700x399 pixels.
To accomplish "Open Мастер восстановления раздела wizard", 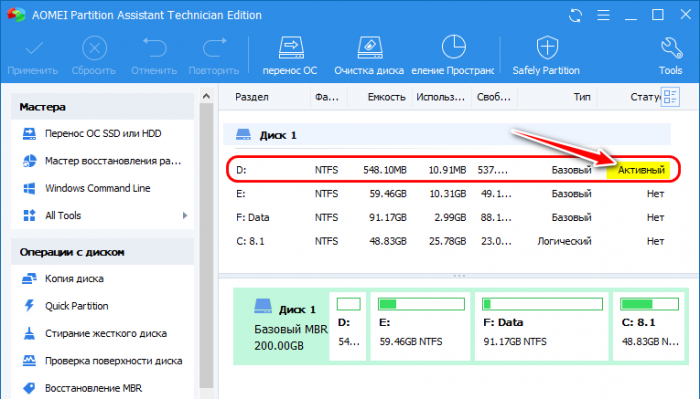I will (103, 161).
